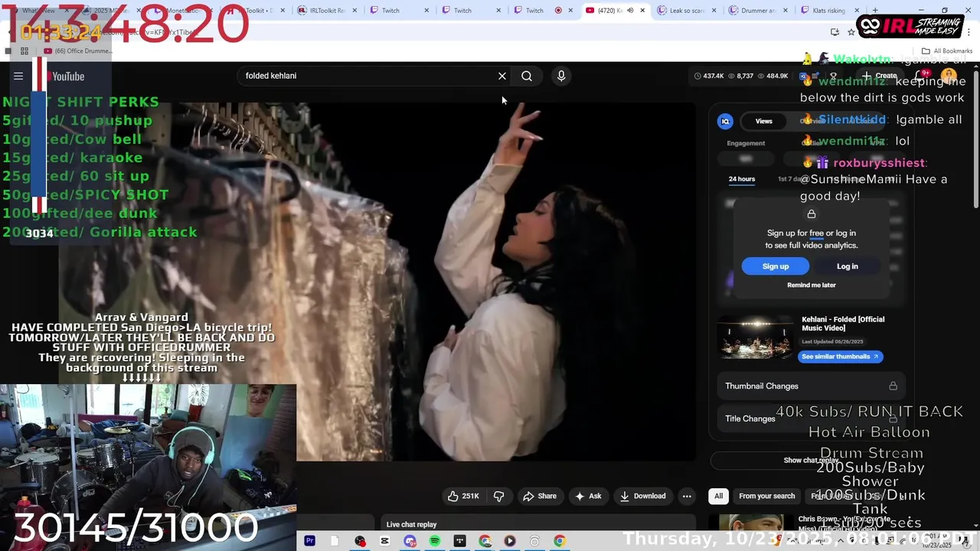Click the Kehlani Folded video thumbnail in vidIQ panel
The image size is (980, 551).
755,337
